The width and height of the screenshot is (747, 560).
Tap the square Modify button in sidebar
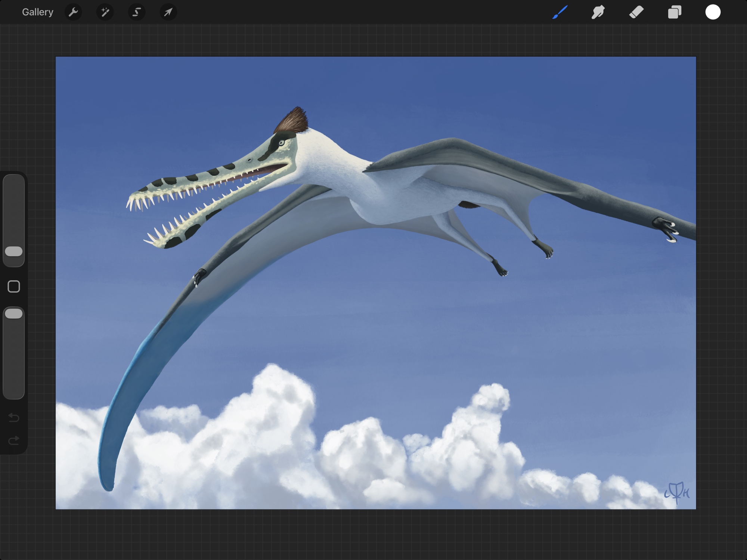click(x=14, y=287)
